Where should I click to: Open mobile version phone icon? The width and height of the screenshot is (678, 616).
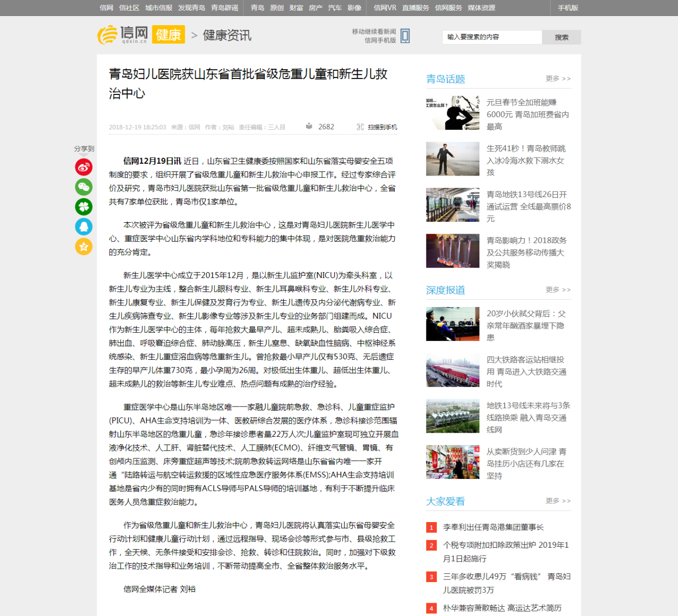click(x=405, y=36)
